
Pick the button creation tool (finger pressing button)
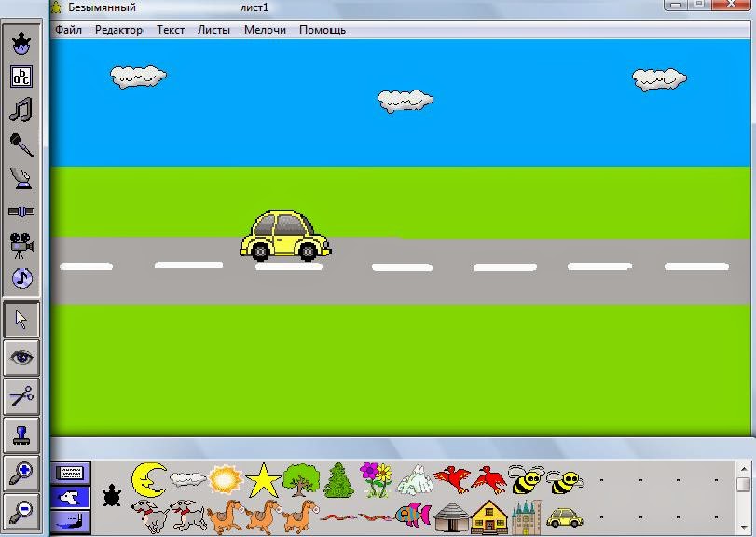click(x=21, y=178)
